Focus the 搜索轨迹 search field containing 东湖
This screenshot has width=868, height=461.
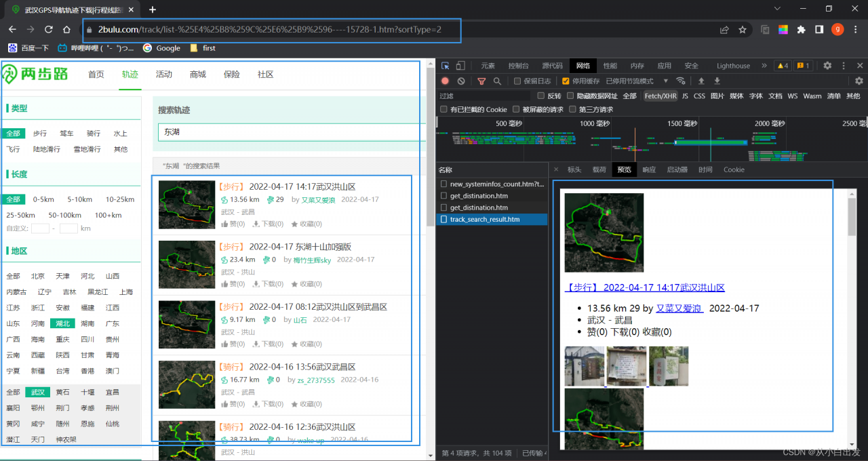(x=292, y=132)
